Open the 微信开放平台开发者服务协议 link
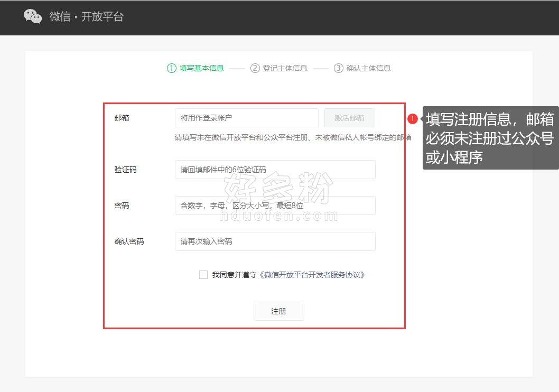 coord(312,275)
